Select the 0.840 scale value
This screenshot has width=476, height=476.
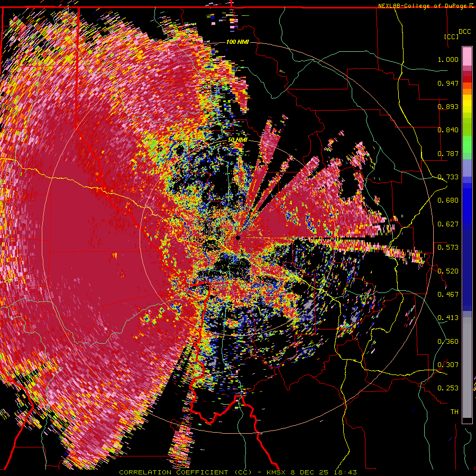pyautogui.click(x=448, y=130)
